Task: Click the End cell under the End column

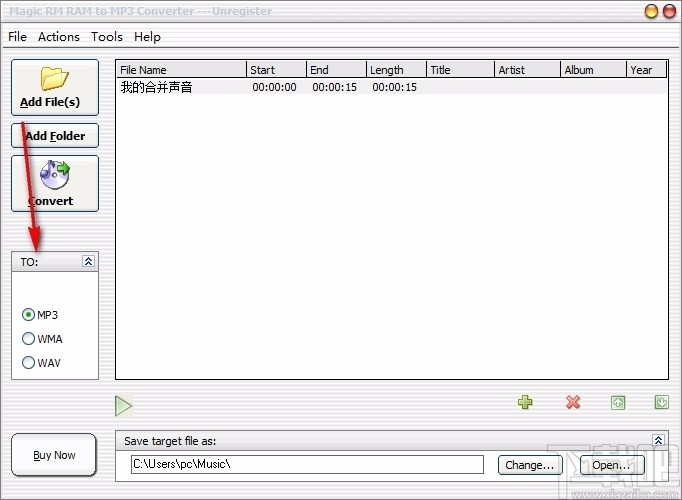Action: tap(334, 87)
